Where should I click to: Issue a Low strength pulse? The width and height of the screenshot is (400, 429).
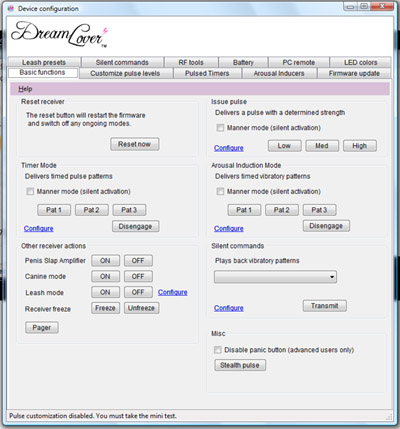pos(284,146)
